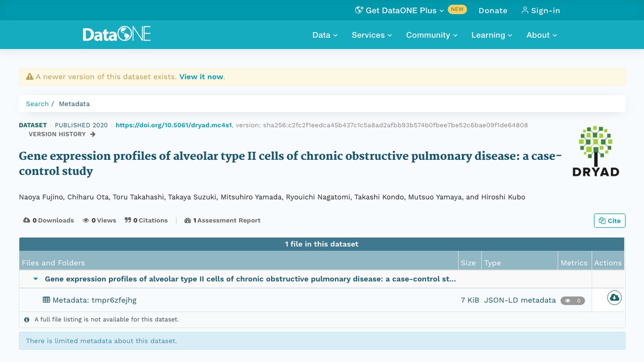Click the version history arrow icon
The image size is (644, 362).
[x=93, y=134]
